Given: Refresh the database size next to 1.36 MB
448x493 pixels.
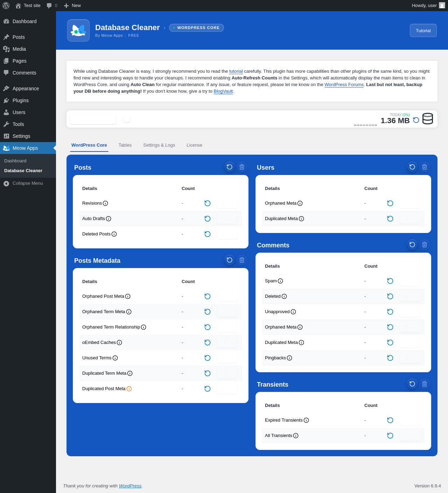Looking at the screenshot, I should 416,120.
